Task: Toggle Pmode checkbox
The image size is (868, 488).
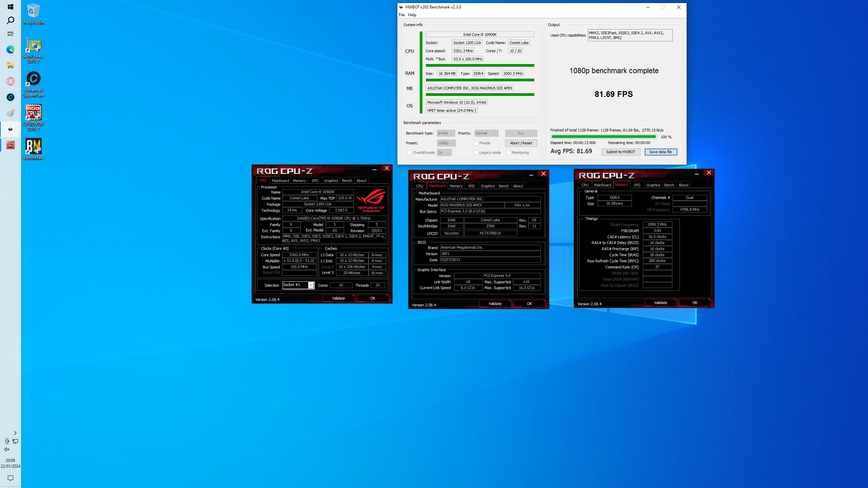Action: [x=476, y=143]
